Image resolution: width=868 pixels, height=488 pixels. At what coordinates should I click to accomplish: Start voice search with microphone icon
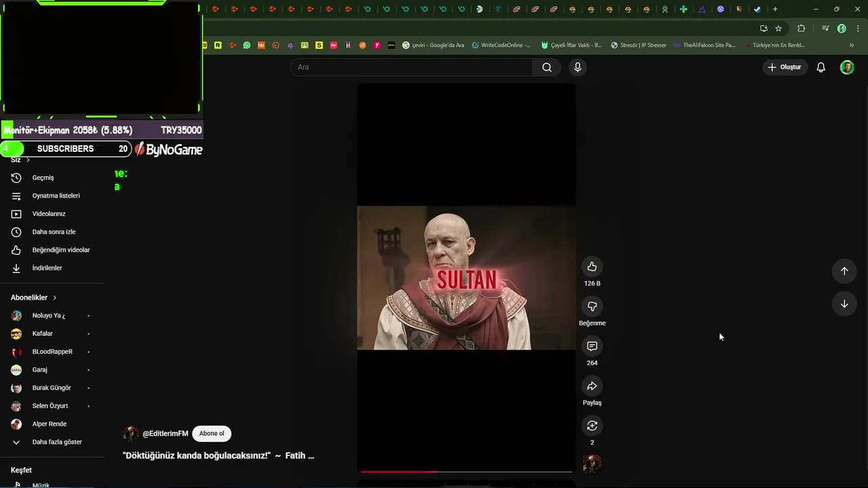click(x=578, y=67)
